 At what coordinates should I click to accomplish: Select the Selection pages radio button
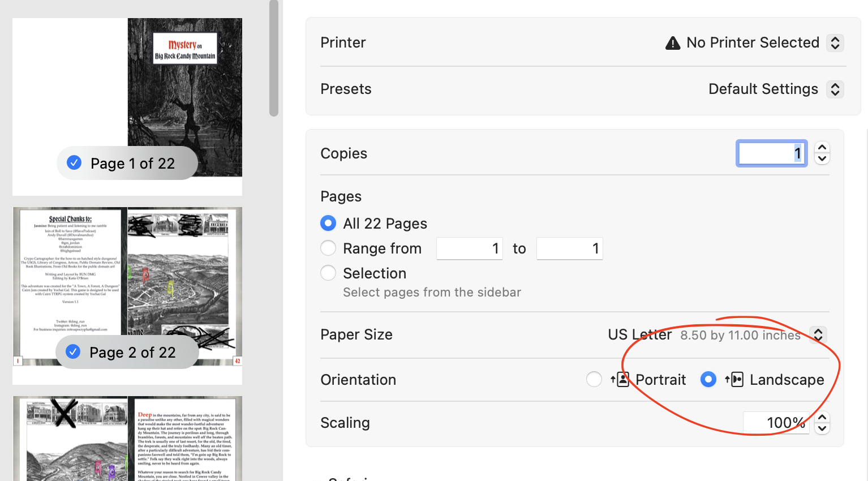coord(328,273)
